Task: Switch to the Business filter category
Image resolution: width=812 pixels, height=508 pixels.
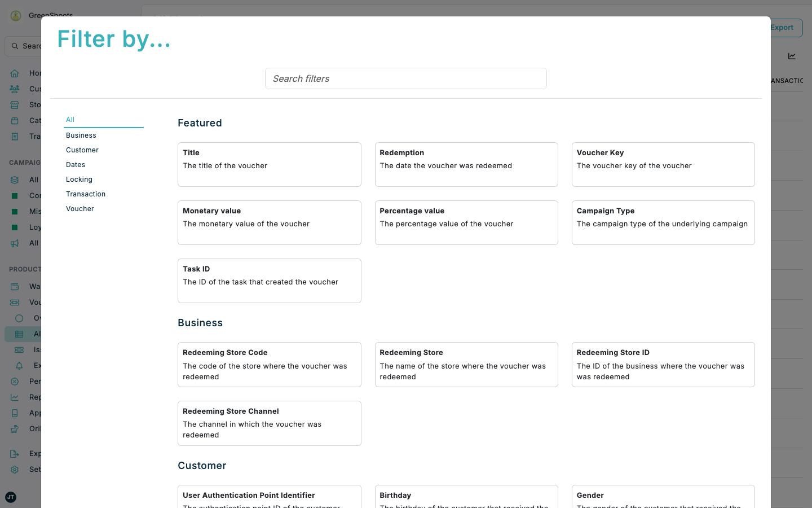Action: click(81, 135)
